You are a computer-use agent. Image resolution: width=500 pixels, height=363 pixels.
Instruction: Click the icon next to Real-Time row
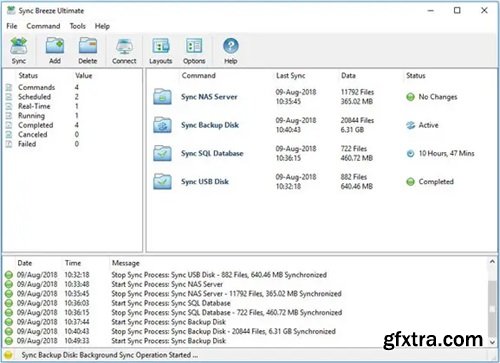[x=9, y=106]
